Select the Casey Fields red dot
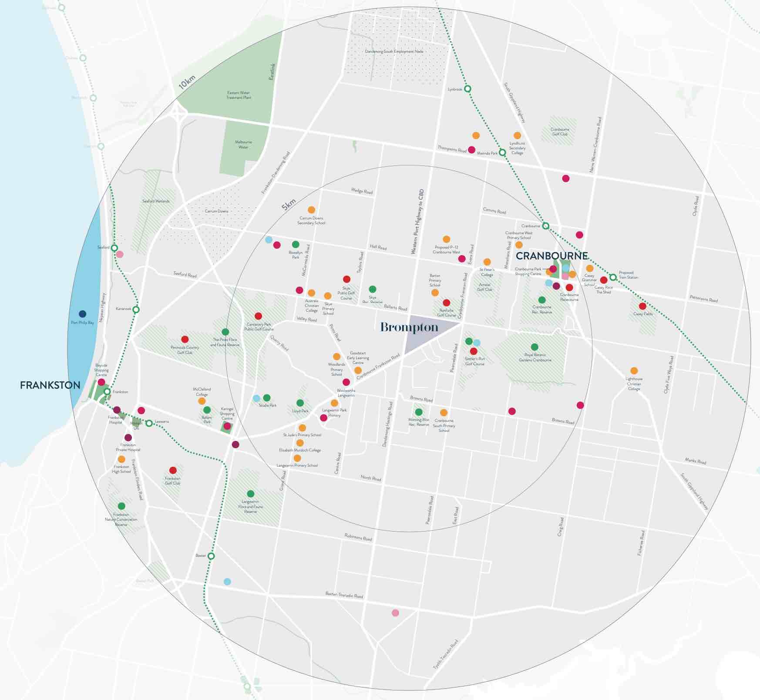 tap(642, 306)
